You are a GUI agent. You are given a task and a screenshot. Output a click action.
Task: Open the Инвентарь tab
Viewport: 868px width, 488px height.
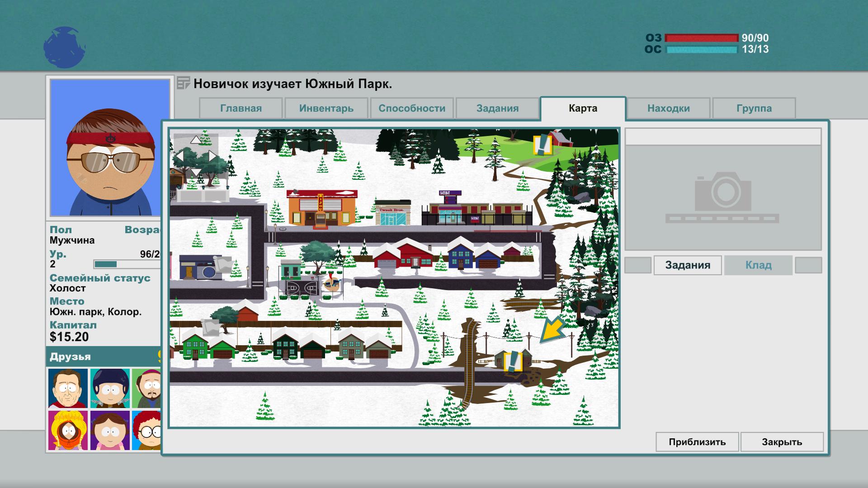[x=326, y=108]
